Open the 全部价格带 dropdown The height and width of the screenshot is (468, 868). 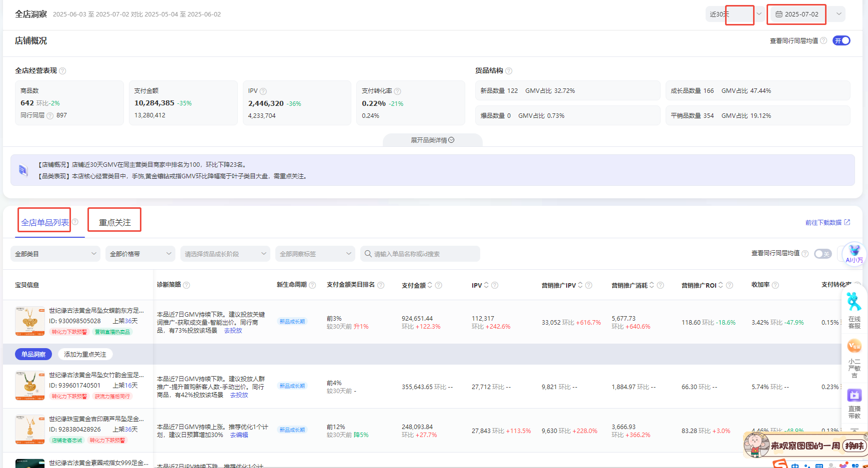point(140,254)
